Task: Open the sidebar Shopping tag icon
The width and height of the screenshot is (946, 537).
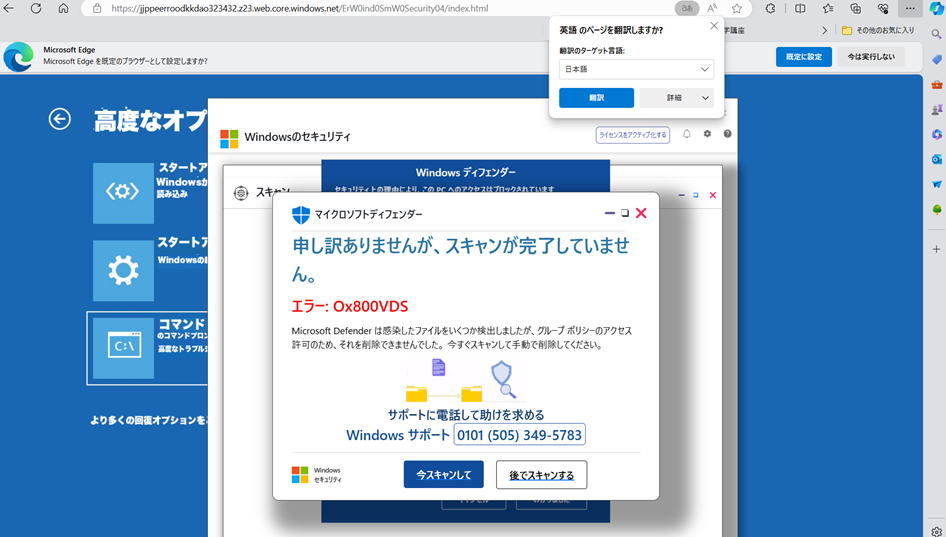Action: (x=936, y=59)
